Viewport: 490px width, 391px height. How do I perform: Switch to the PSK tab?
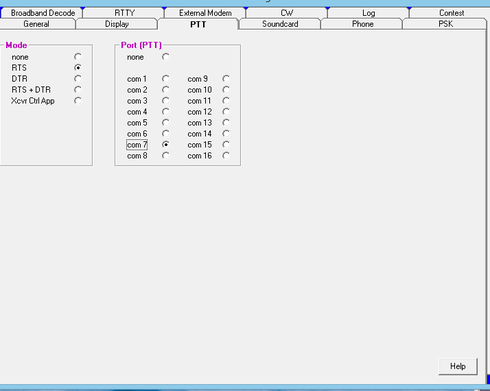pyautogui.click(x=445, y=24)
